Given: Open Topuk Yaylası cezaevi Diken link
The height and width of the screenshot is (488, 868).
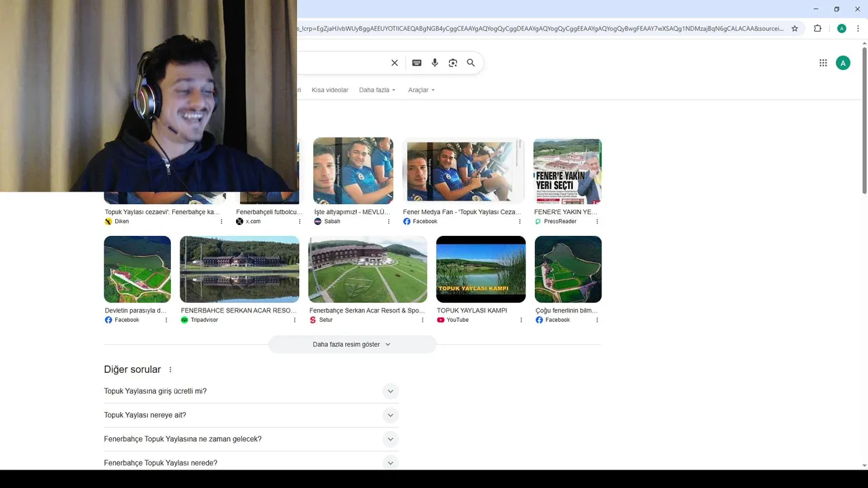Looking at the screenshot, I should click(x=162, y=212).
